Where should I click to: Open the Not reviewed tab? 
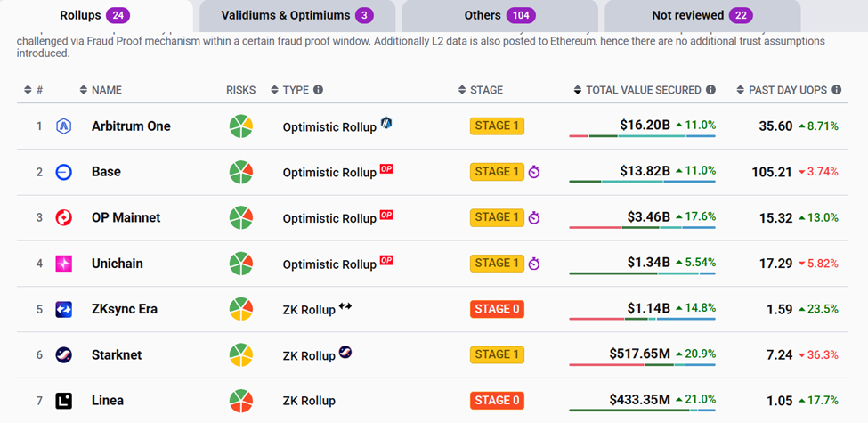point(702,15)
